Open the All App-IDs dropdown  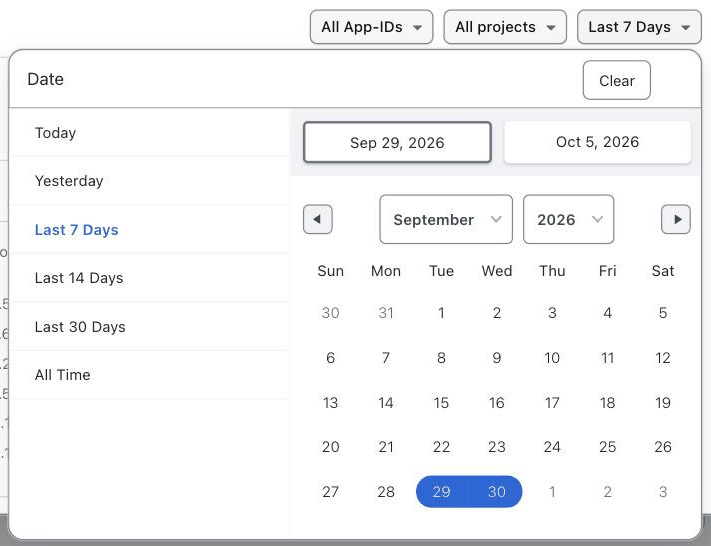tap(371, 27)
